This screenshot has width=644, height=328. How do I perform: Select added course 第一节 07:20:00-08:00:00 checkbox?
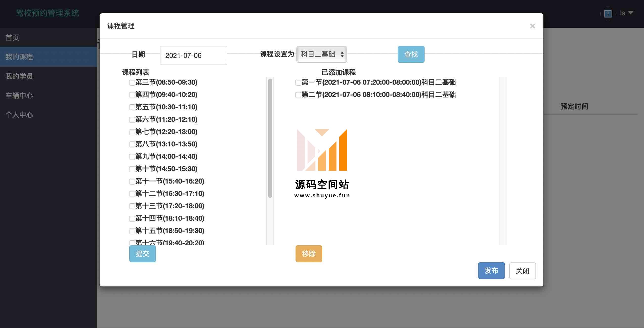pyautogui.click(x=298, y=83)
